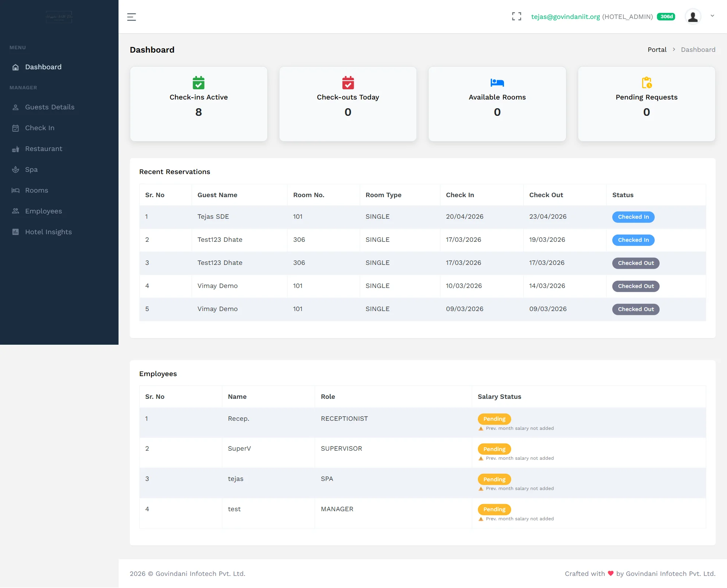Viewport: 727px width, 588px height.
Task: Click warning icon in Recep. salary row
Action: (481, 429)
